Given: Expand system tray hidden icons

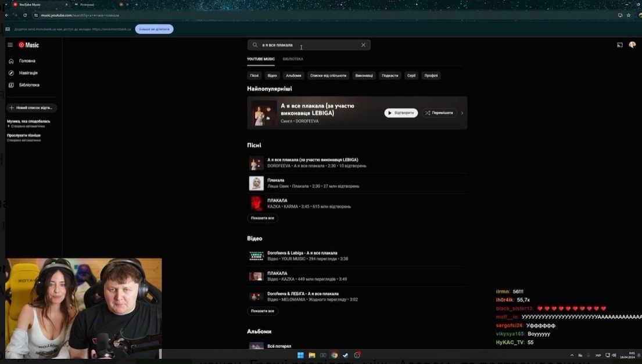Looking at the screenshot, I should (x=572, y=355).
